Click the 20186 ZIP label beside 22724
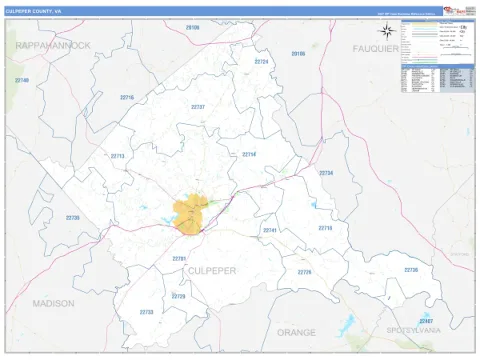 coord(298,54)
